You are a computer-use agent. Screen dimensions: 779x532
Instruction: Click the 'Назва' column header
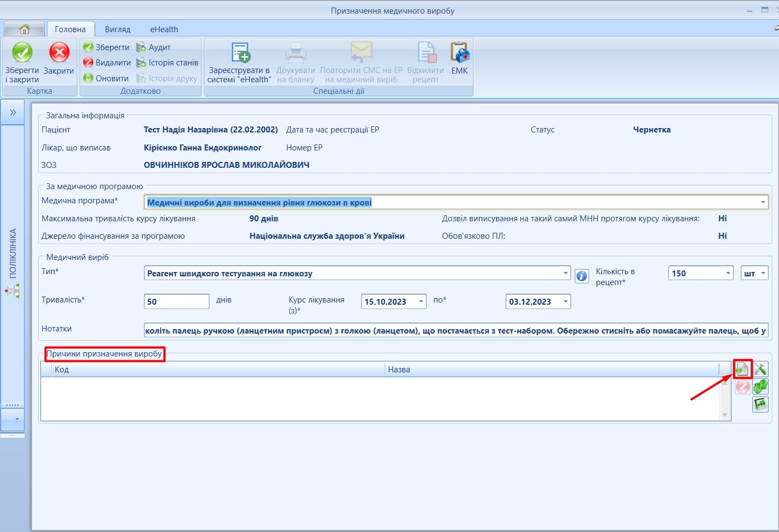tap(552, 369)
